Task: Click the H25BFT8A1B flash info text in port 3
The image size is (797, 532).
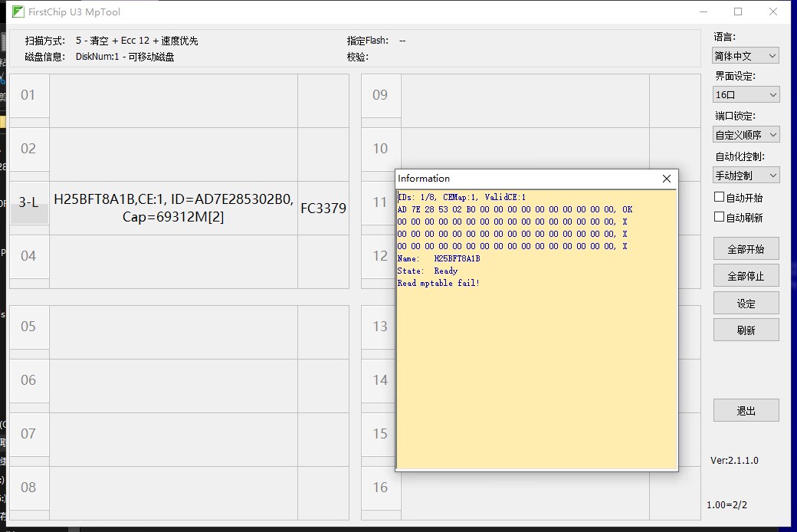Action: click(173, 208)
